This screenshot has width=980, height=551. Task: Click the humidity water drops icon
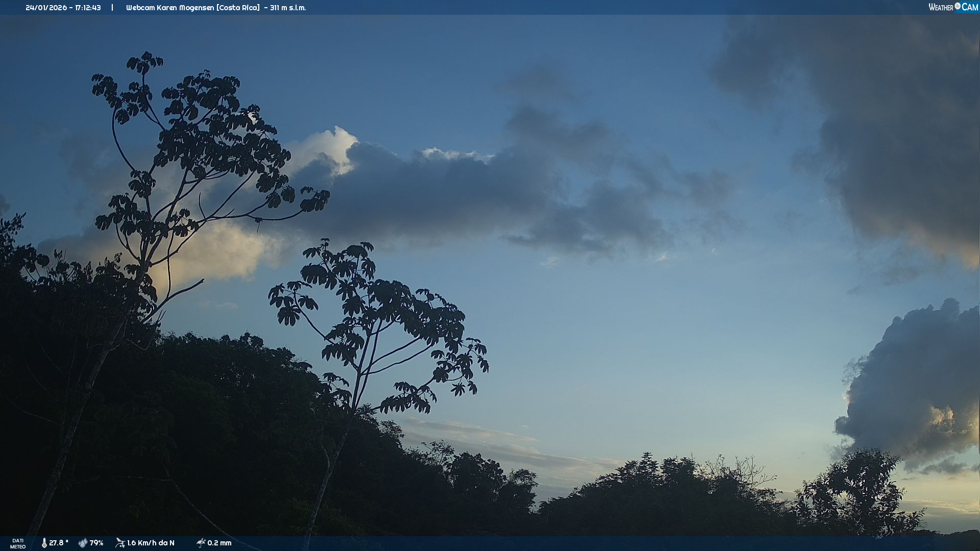(83, 543)
